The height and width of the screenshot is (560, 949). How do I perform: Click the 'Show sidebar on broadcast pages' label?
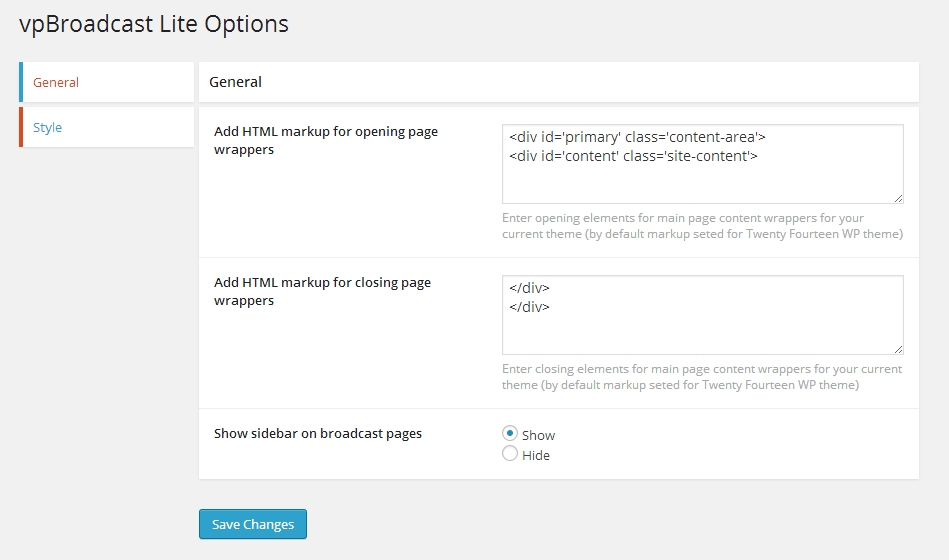(x=318, y=433)
